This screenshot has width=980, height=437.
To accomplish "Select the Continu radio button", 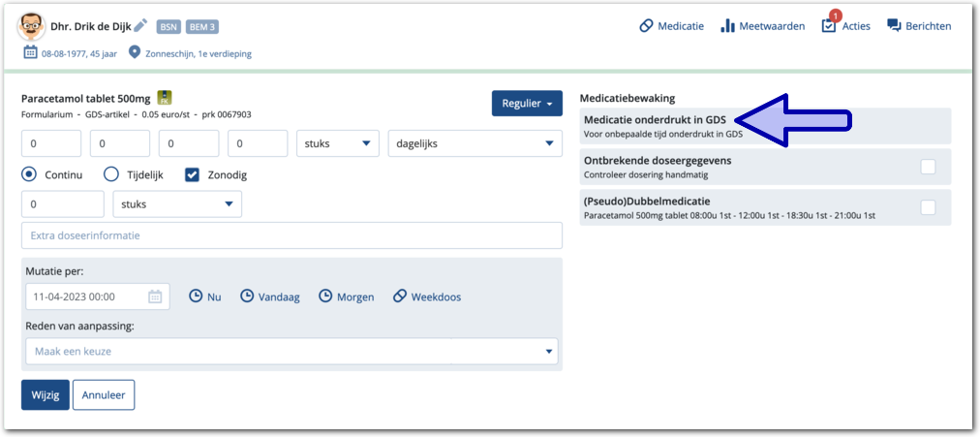I will [x=29, y=174].
